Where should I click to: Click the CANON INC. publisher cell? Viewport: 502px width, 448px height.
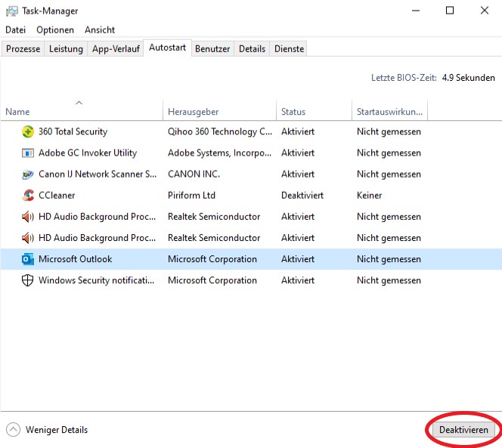click(194, 174)
